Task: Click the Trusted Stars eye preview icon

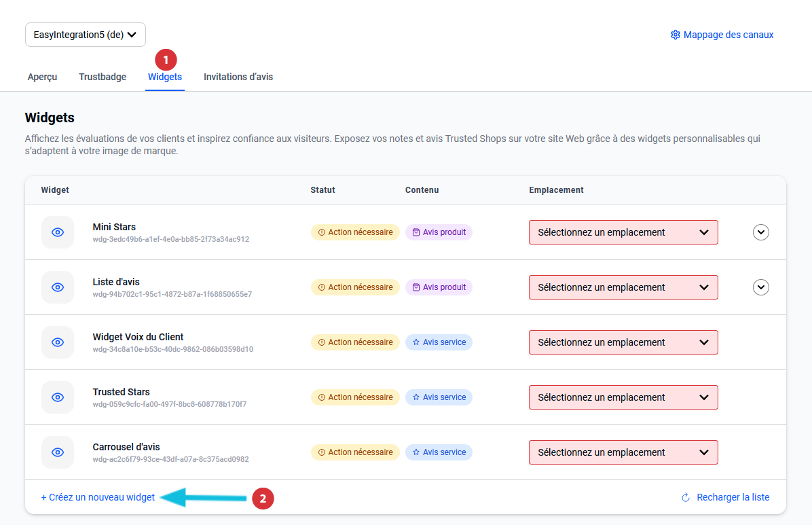Action: coord(58,397)
